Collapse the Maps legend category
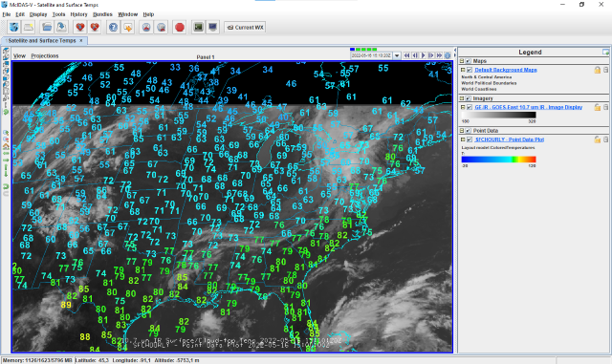Image resolution: width=612 pixels, height=364 pixels. pos(462,61)
